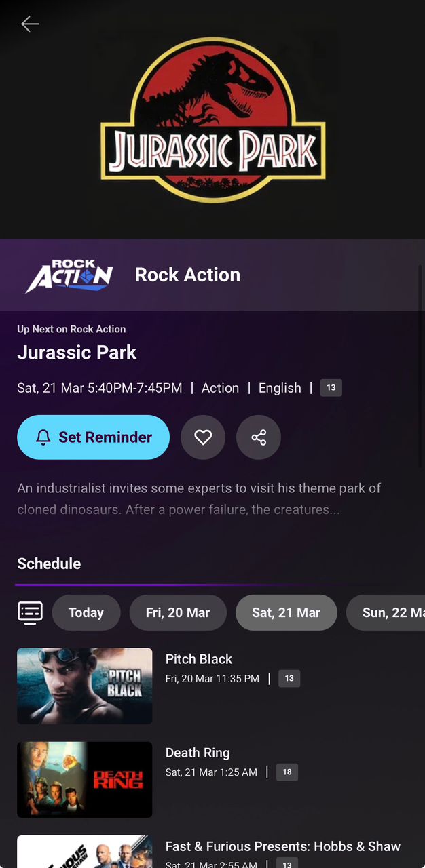Tap the Hobbs & Shaw thumbnail
The width and height of the screenshot is (425, 868).
pyautogui.click(x=85, y=852)
